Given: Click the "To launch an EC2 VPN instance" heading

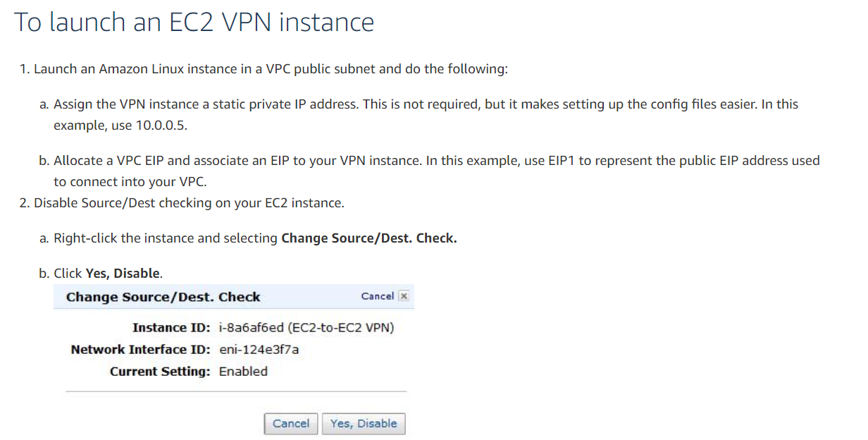Looking at the screenshot, I should coord(194,23).
